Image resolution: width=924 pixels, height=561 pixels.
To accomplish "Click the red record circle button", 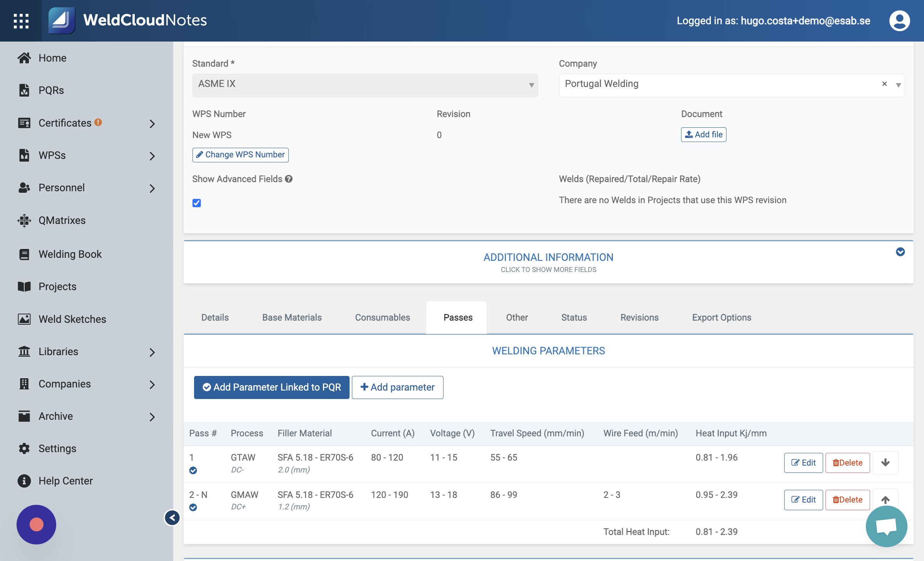I will pyautogui.click(x=36, y=524).
